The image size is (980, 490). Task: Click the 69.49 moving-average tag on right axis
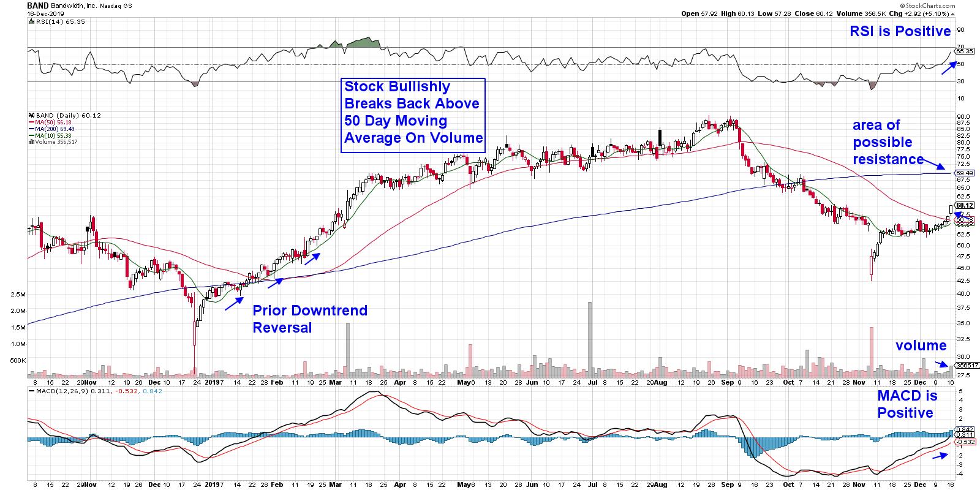click(x=964, y=173)
